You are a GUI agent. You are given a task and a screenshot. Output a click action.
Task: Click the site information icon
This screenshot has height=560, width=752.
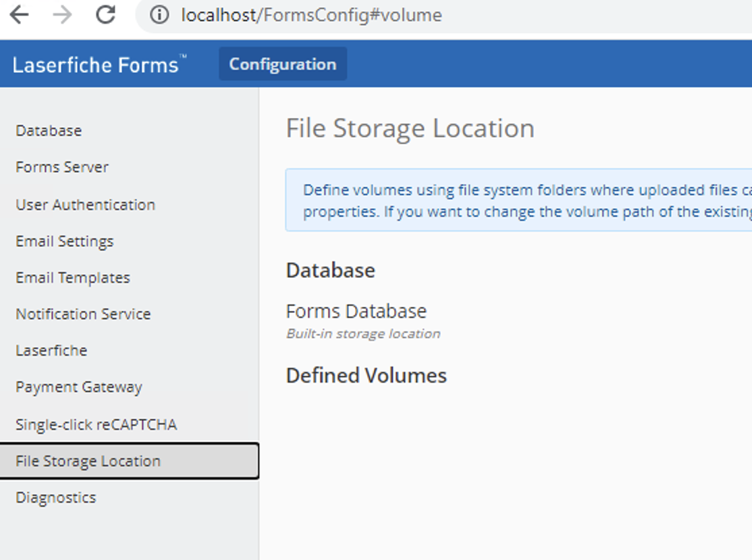click(159, 15)
